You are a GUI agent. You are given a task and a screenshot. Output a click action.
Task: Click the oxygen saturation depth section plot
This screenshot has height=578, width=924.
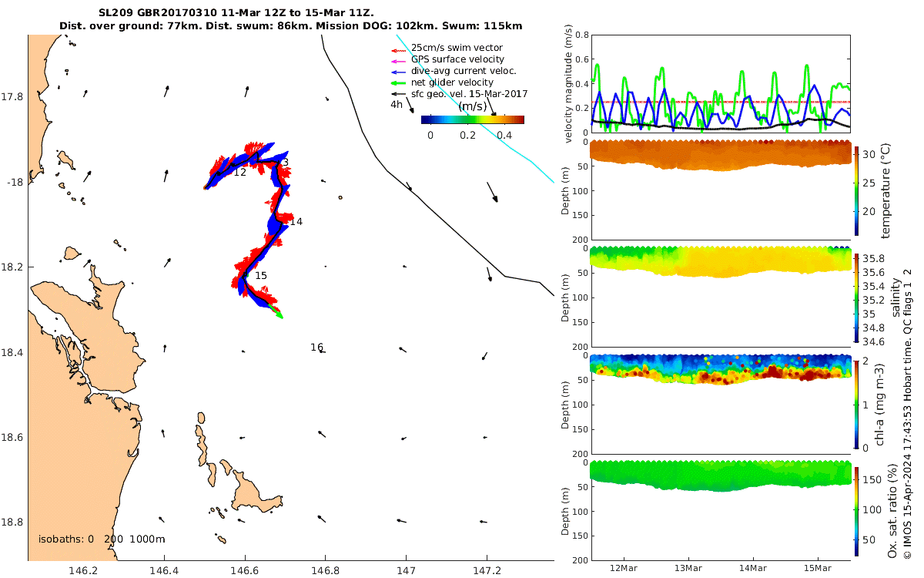(720, 511)
